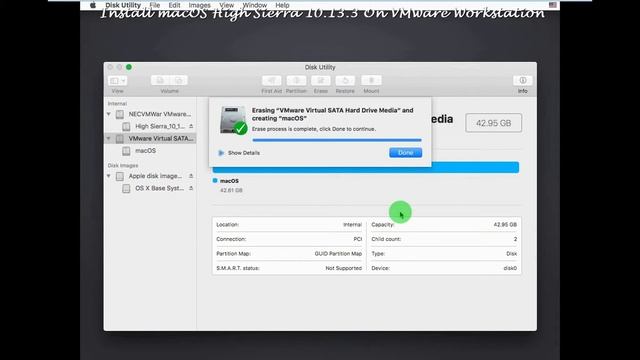This screenshot has width=640, height=360.
Task: Open the Window menu
Action: click(255, 5)
